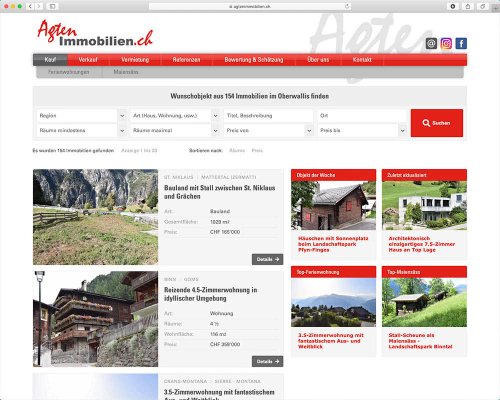This screenshot has width=500, height=400.
Task: Click Top-Maiensäss hut photo
Action: pyautogui.click(x=424, y=302)
